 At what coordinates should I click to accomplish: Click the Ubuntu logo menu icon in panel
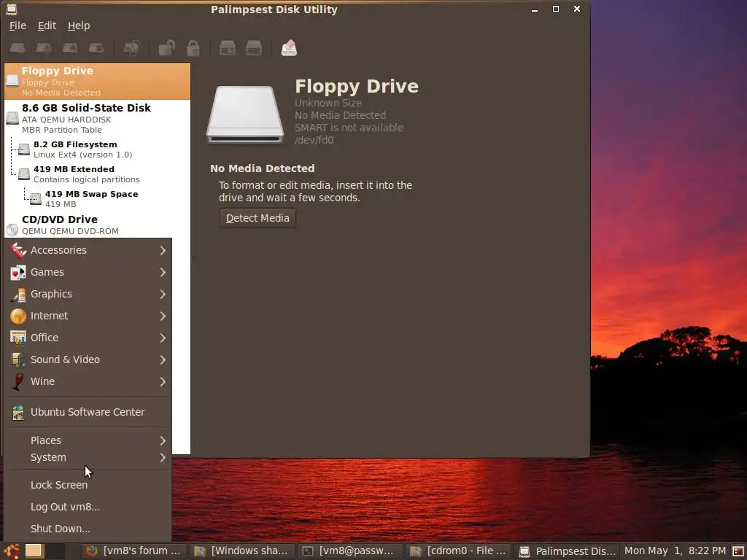click(12, 551)
